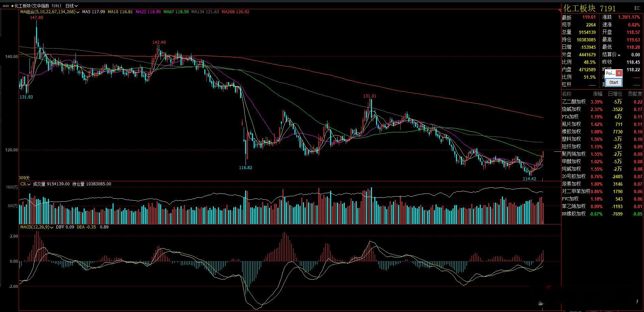Image resolution: width=644 pixels, height=312 pixels.
Task: Sort constituents by the 涨幅 column header
Action: click(x=597, y=94)
